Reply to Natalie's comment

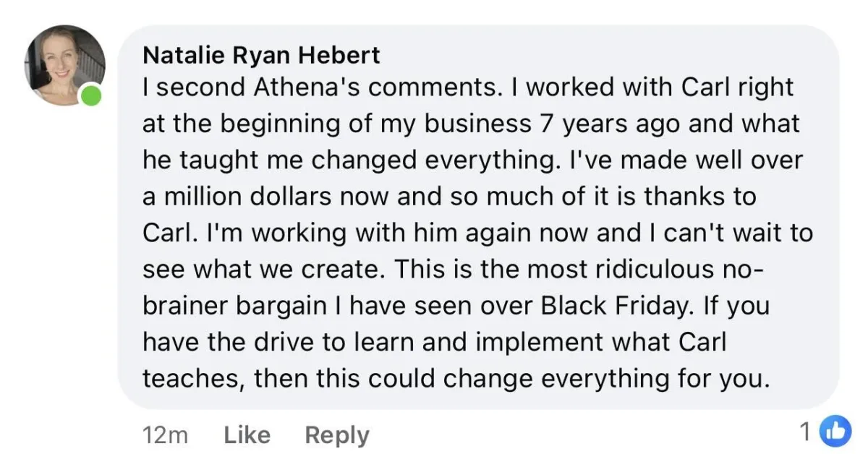(x=337, y=435)
